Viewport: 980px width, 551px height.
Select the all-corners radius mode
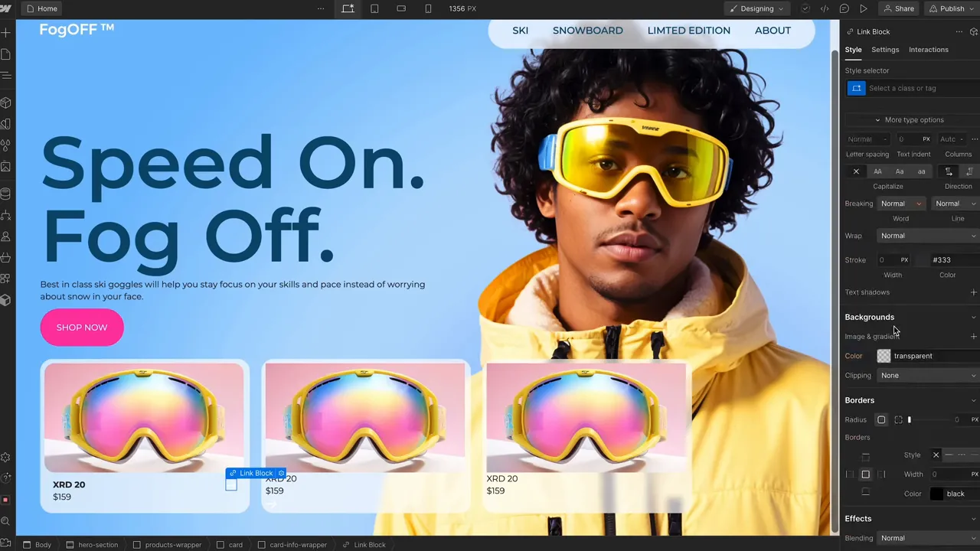[x=881, y=420]
